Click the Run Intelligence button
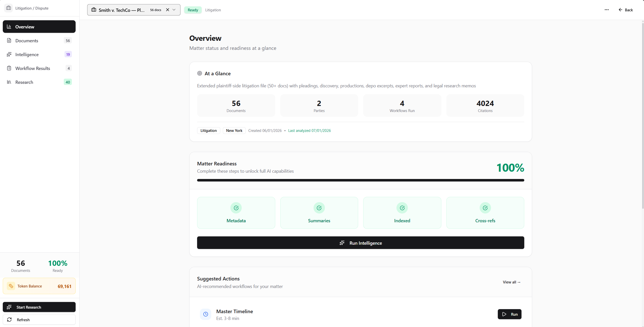Viewport: 644px width, 327px height. 360,243
